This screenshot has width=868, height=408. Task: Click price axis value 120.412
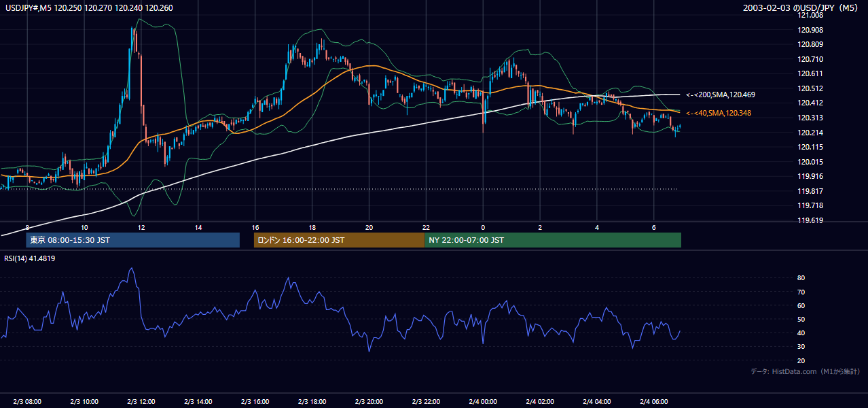[811, 103]
